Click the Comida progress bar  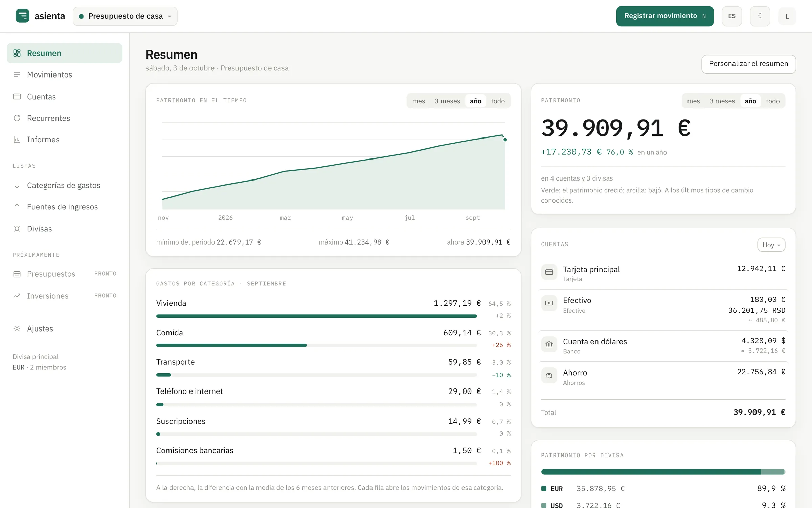[x=316, y=345]
